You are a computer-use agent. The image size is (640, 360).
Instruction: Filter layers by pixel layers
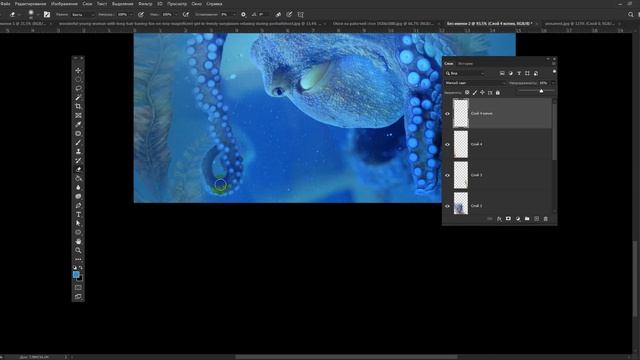click(x=502, y=73)
